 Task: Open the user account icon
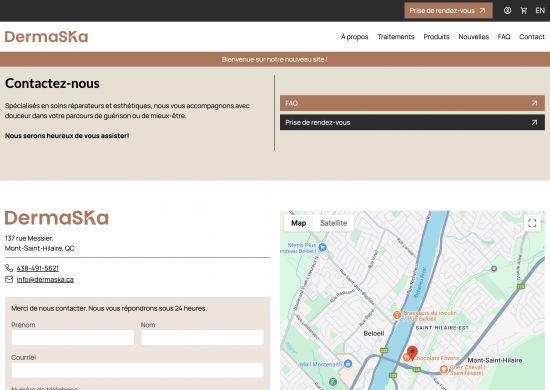507,11
